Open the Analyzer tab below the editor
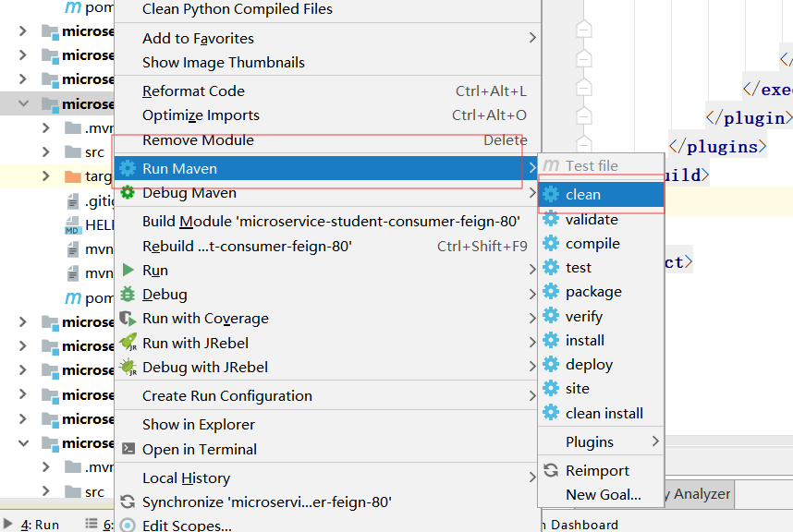The width and height of the screenshot is (793, 532). tap(700, 493)
